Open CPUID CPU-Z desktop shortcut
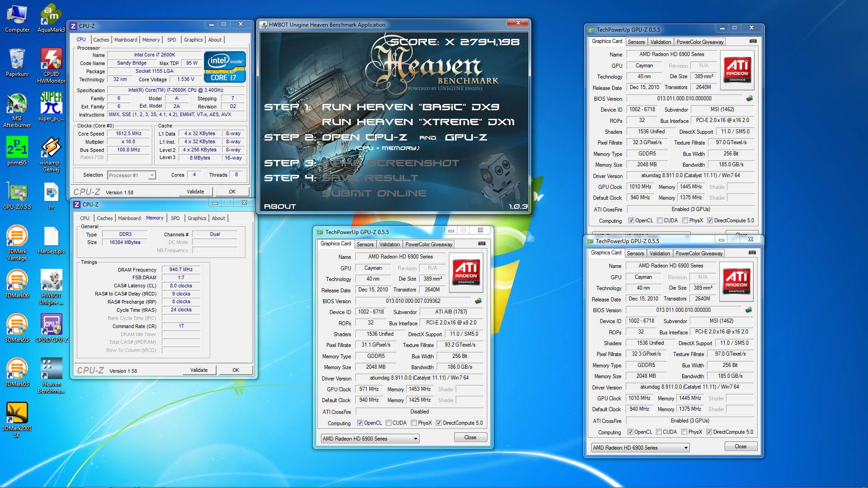 51,328
